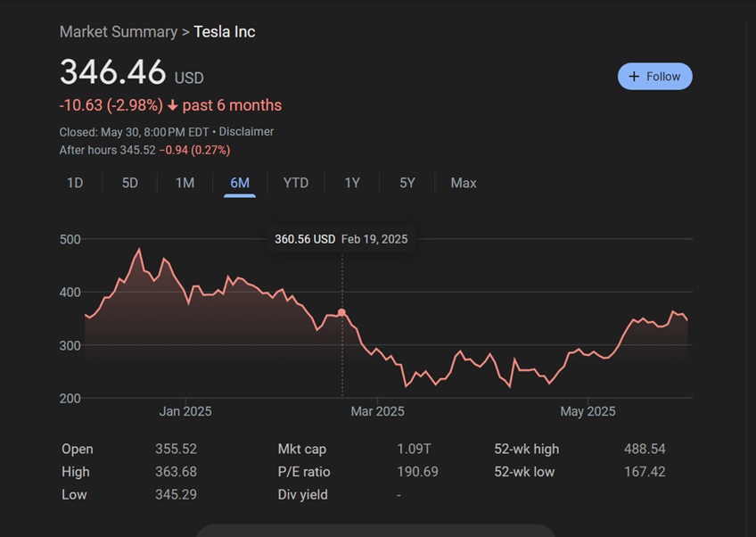The height and width of the screenshot is (537, 756).
Task: Click the 300 y-axis label
Action: (70, 345)
